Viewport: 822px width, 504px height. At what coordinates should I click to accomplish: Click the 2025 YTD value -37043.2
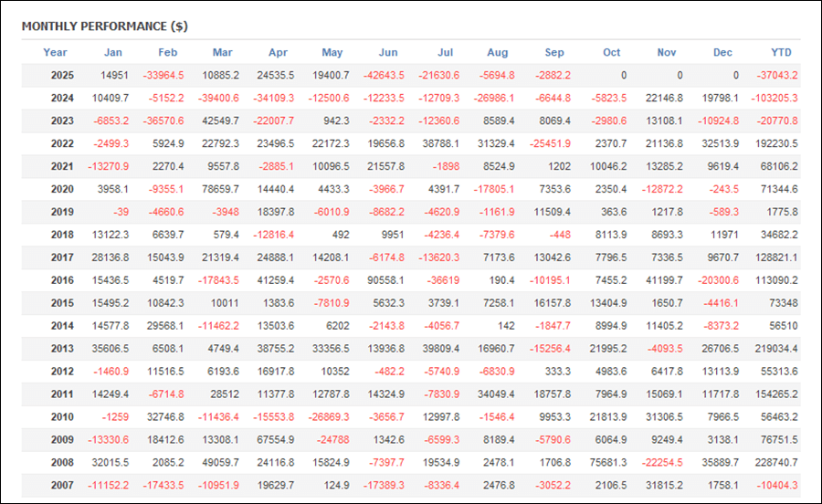click(776, 75)
